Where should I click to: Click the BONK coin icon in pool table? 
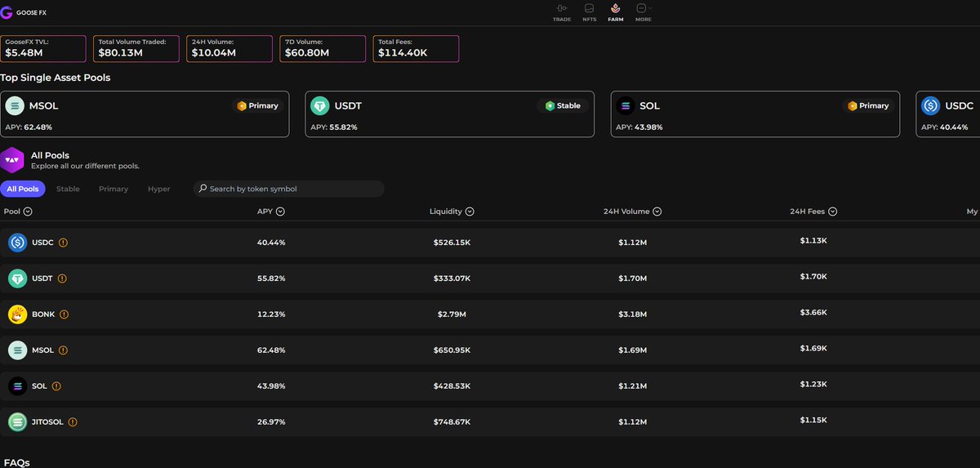point(17,314)
